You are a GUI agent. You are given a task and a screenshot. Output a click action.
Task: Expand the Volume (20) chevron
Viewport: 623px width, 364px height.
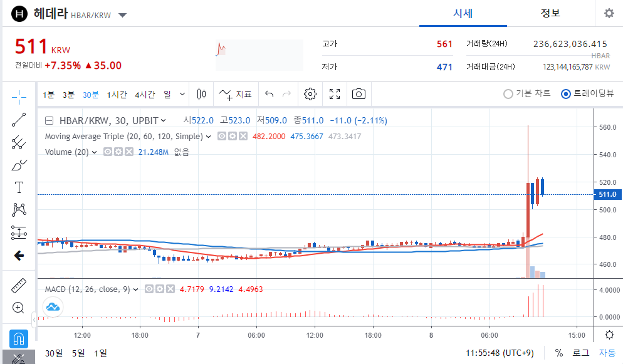tap(94, 152)
